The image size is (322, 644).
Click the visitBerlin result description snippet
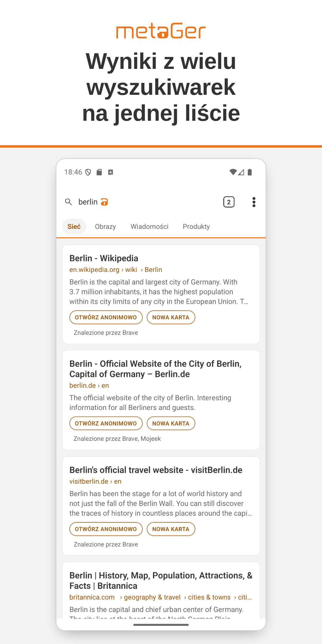pyautogui.click(x=161, y=503)
